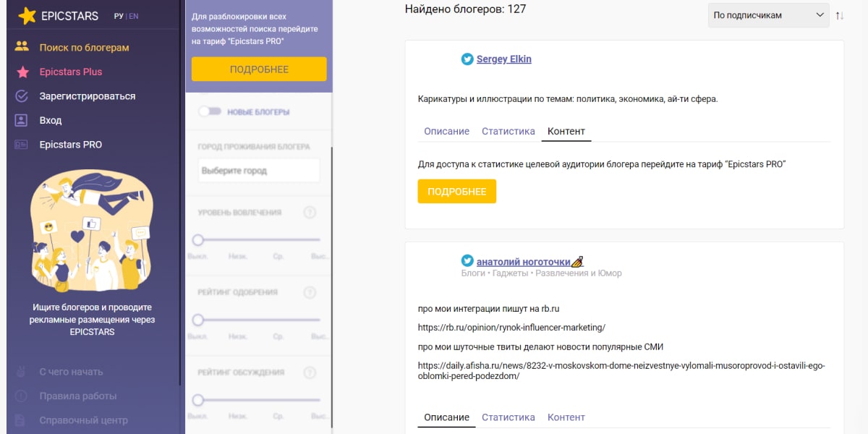The height and width of the screenshot is (434, 868).
Task: Click the Рейтинг обсуждения slider handle
Action: [x=197, y=400]
